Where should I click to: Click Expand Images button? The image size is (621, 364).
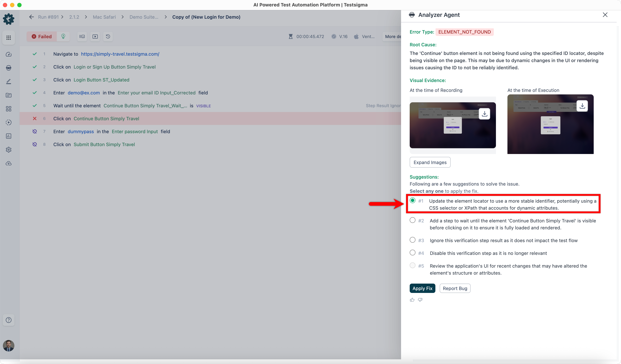(430, 162)
